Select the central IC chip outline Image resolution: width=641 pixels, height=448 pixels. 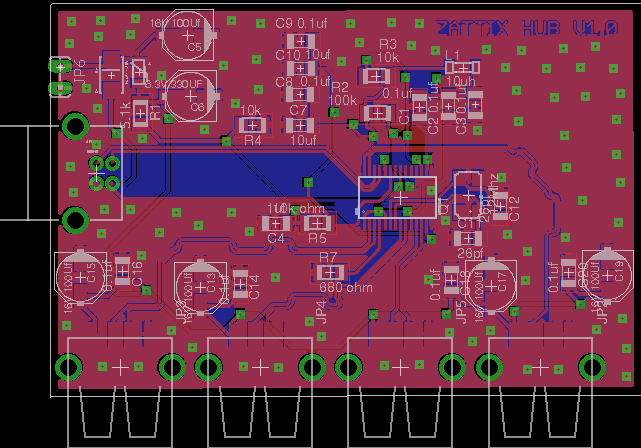(x=397, y=197)
